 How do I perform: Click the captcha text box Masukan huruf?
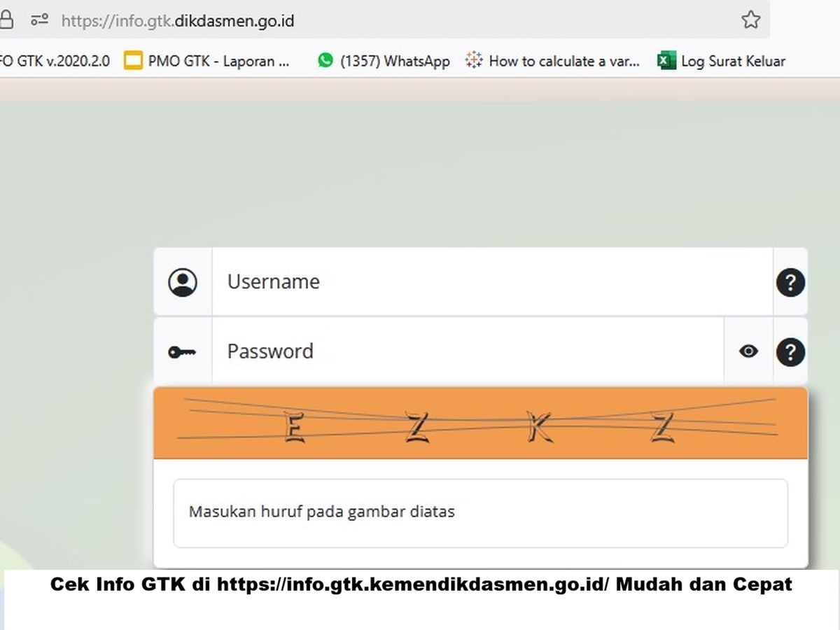point(480,512)
